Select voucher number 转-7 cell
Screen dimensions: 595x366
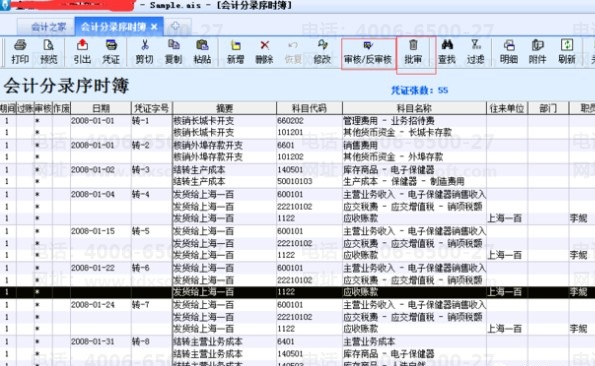click(152, 305)
